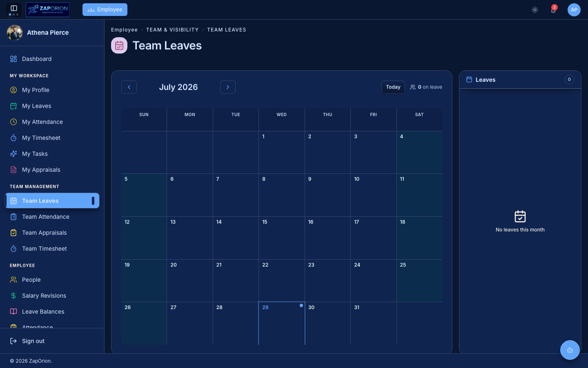Click the '0 on leave' text

[x=430, y=87]
